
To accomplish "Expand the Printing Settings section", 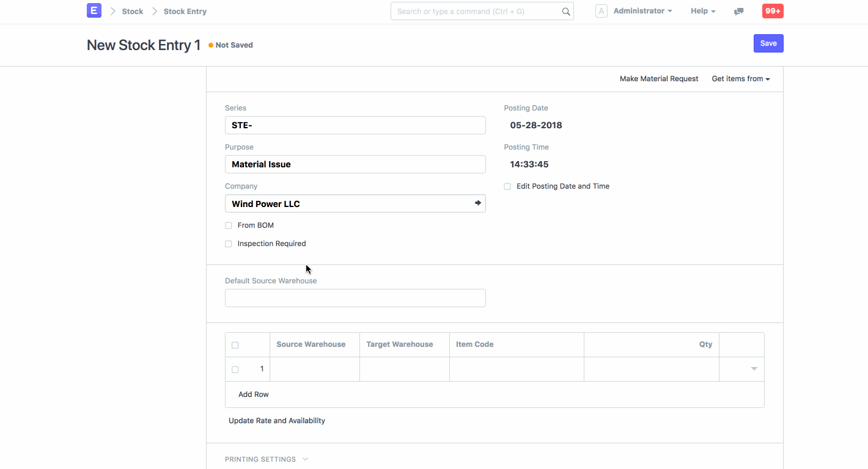I will [x=267, y=459].
